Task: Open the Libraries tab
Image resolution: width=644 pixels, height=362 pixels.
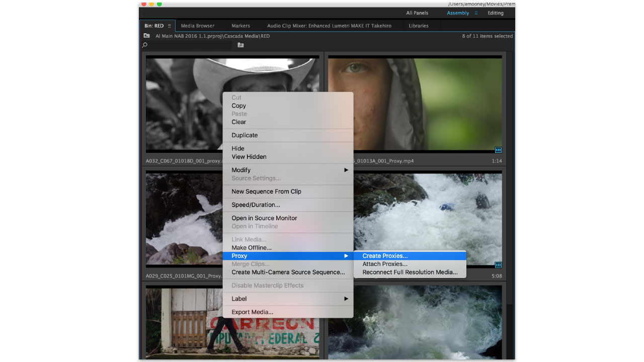Action: coord(418,26)
